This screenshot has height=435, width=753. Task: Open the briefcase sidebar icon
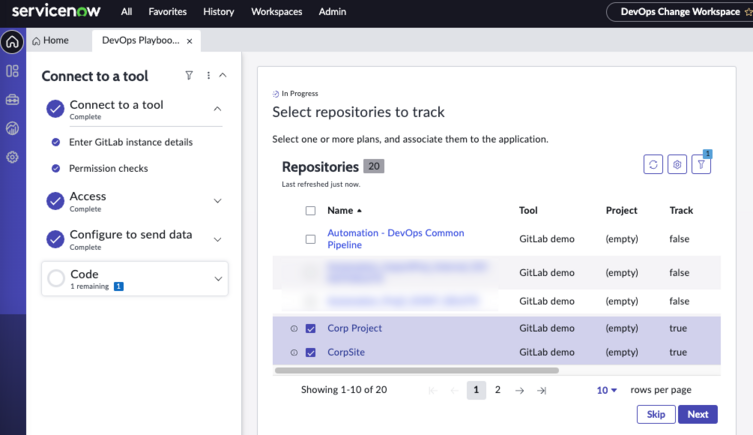click(12, 99)
